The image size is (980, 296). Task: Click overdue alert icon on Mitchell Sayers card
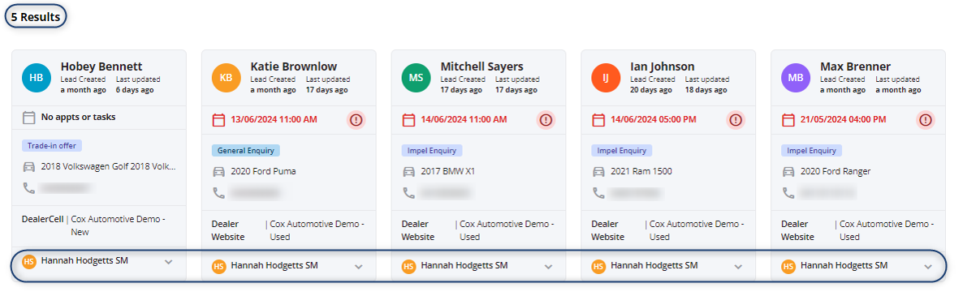pos(546,120)
